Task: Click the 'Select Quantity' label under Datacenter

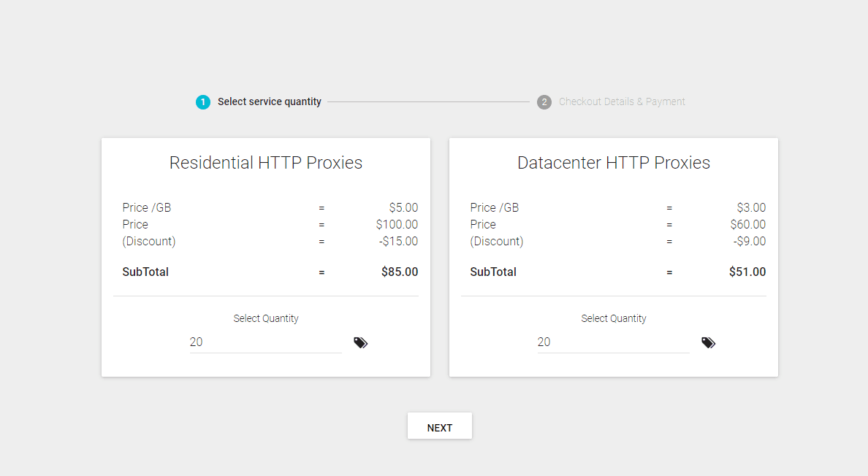Action: tap(613, 318)
